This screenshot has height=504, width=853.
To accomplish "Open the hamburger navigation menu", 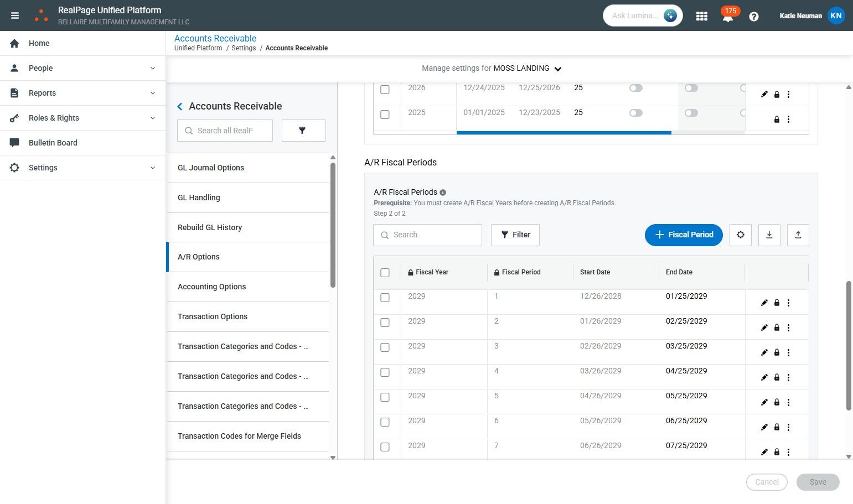I will 15,15.
